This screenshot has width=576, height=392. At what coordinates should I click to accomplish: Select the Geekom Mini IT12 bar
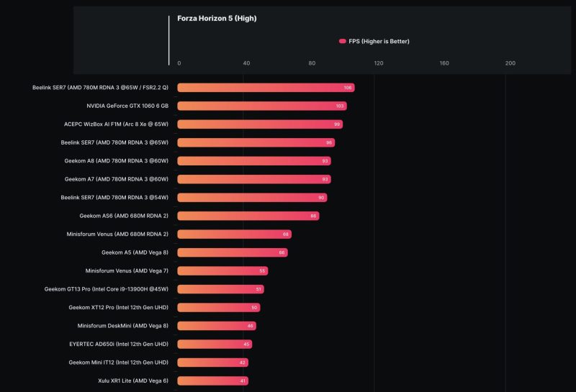coord(213,363)
